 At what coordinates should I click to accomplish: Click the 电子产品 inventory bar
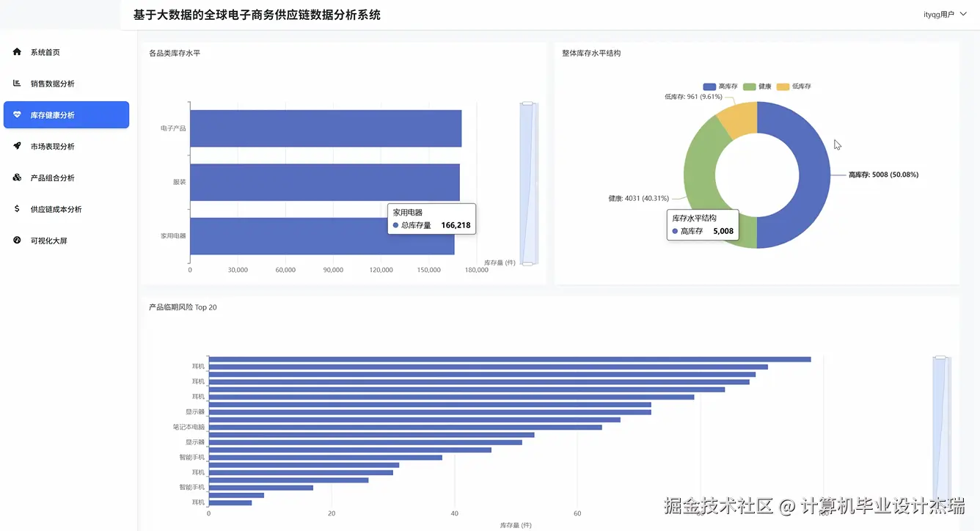pyautogui.click(x=326, y=128)
